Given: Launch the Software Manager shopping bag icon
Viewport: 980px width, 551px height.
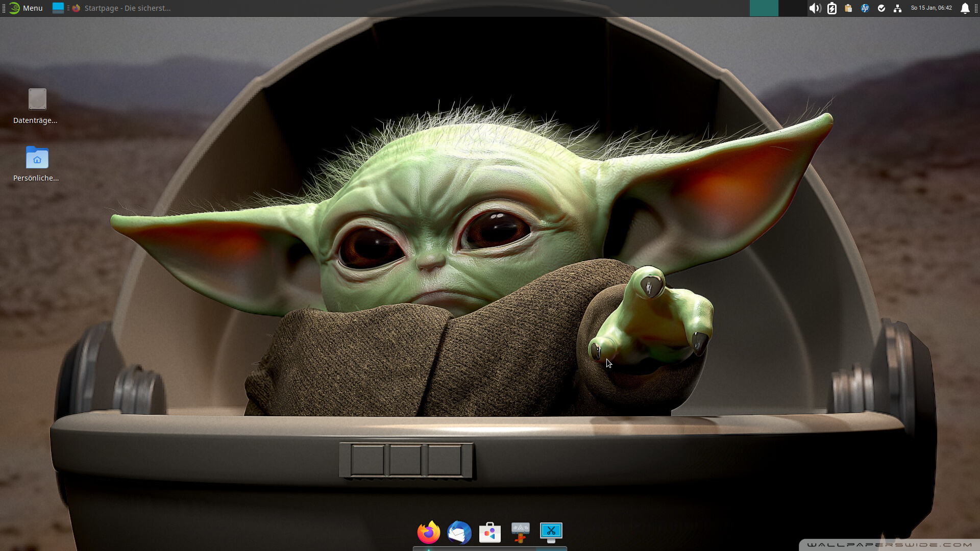Looking at the screenshot, I should [490, 532].
